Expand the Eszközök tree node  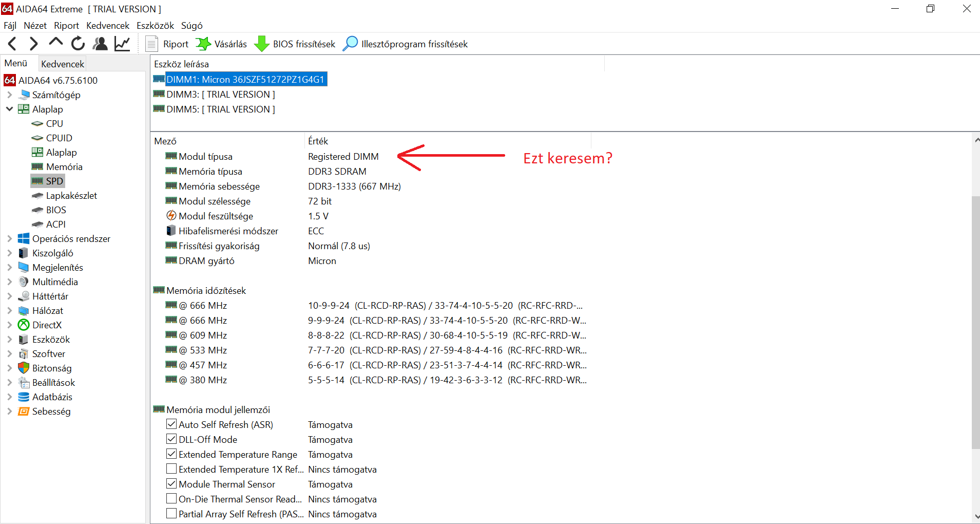9,339
